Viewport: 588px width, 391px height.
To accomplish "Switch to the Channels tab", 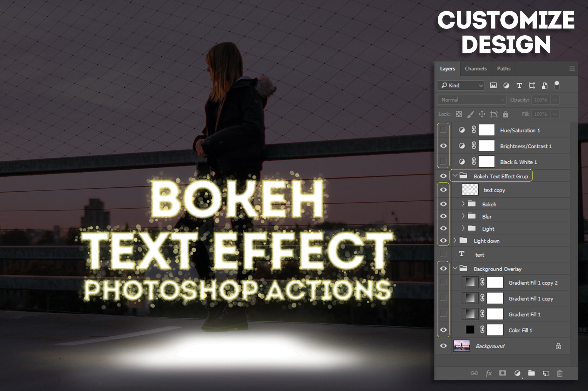I will (x=476, y=68).
